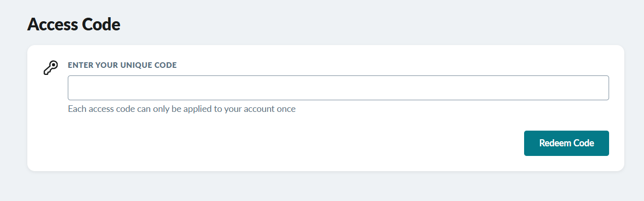644x201 pixels.
Task: Select the bordered code entry box
Action: click(x=338, y=88)
